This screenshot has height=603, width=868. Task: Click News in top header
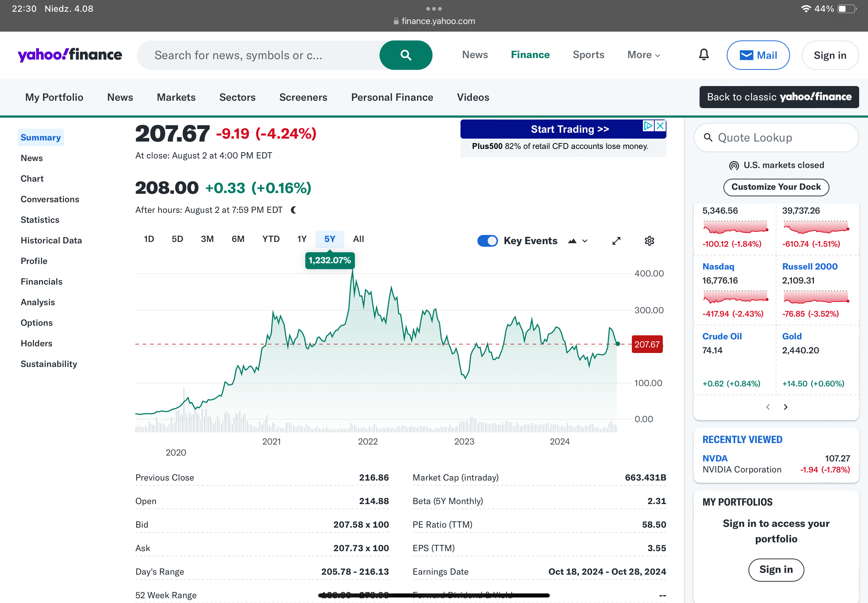[474, 55]
